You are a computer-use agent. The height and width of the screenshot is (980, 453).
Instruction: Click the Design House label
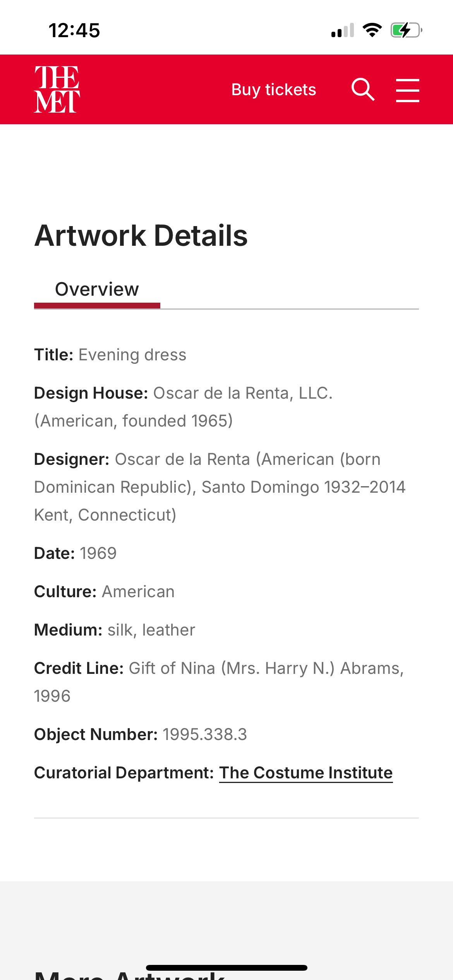(x=91, y=393)
